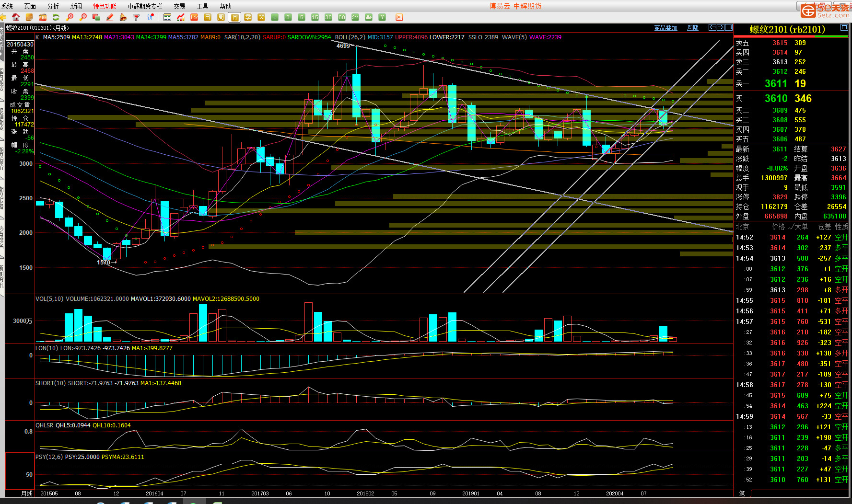Click the orange X period button
This screenshot has width=852, height=504.
click(261, 17)
